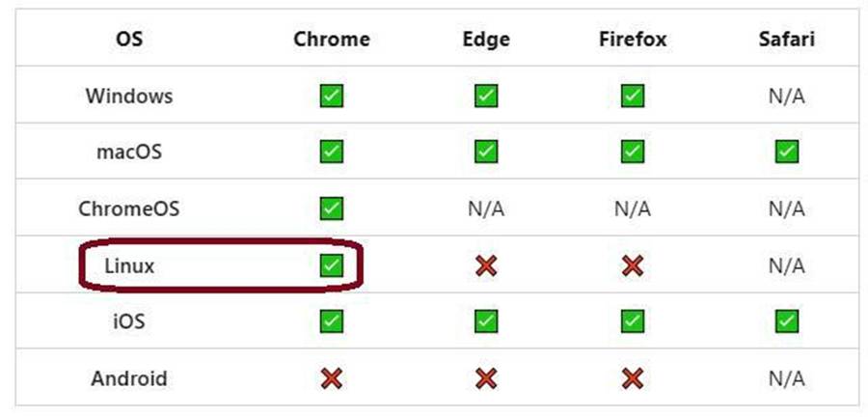Click the red cross for Android Firefox
Image resolution: width=868 pixels, height=417 pixels.
point(632,378)
